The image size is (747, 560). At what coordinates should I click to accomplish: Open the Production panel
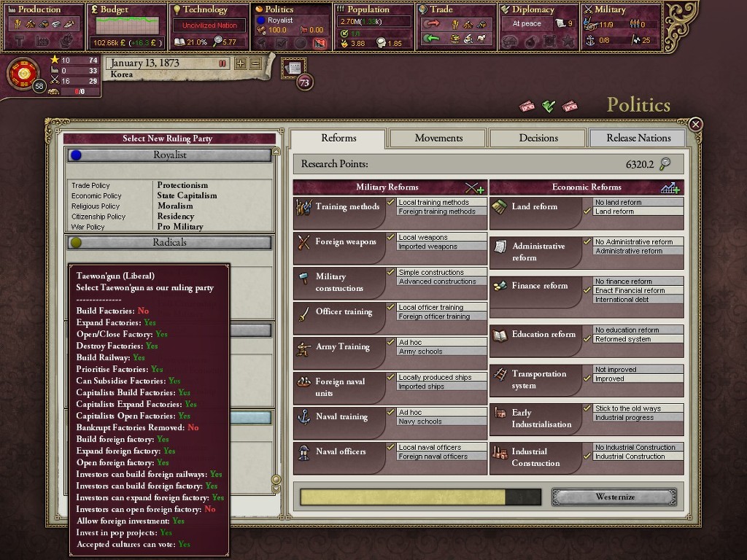click(43, 27)
